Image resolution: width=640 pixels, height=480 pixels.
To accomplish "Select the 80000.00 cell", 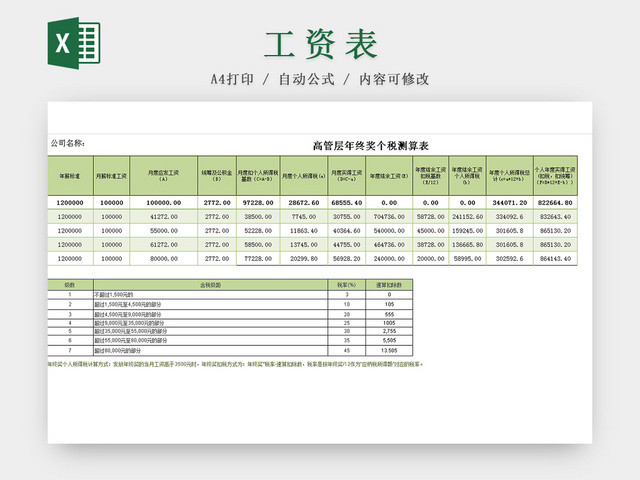I will coord(163,258).
